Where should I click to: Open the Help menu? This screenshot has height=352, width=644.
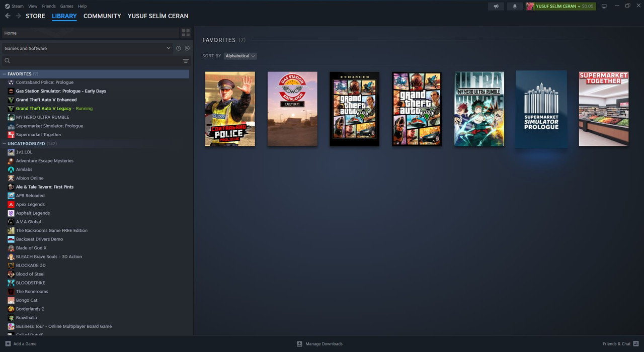83,6
